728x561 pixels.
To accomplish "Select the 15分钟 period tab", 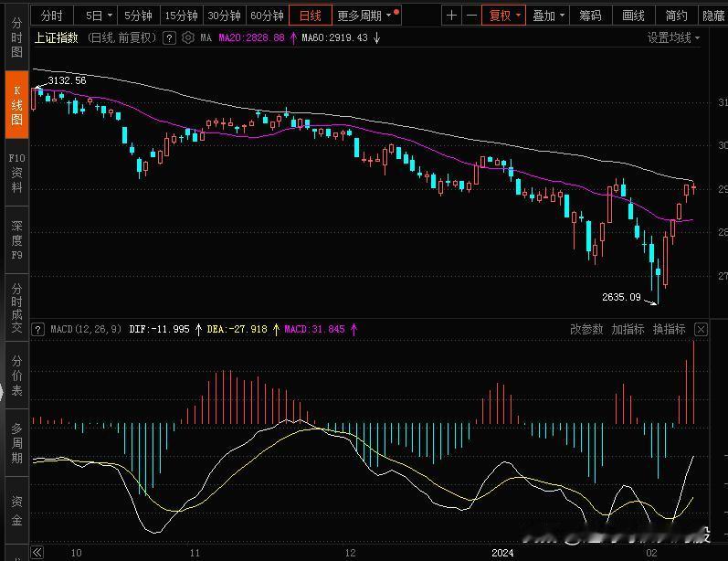I will [x=181, y=16].
